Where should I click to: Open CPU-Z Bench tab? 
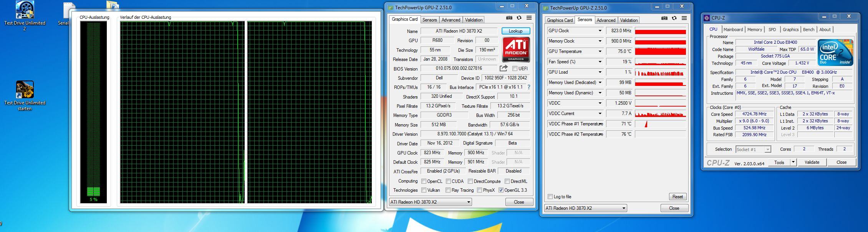click(x=808, y=30)
